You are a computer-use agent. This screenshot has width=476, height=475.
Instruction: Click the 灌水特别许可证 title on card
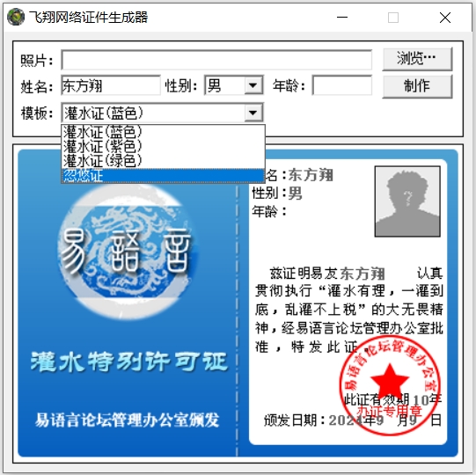click(129, 362)
